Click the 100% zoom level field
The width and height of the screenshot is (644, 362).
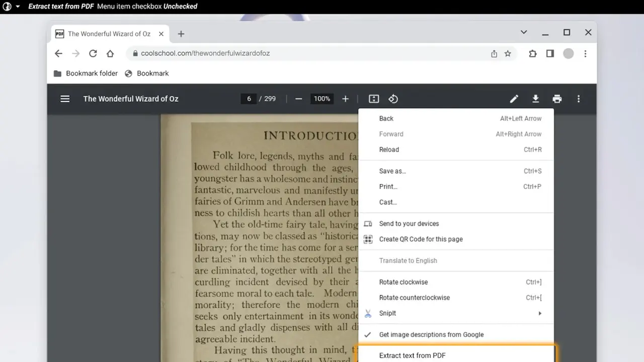(322, 99)
